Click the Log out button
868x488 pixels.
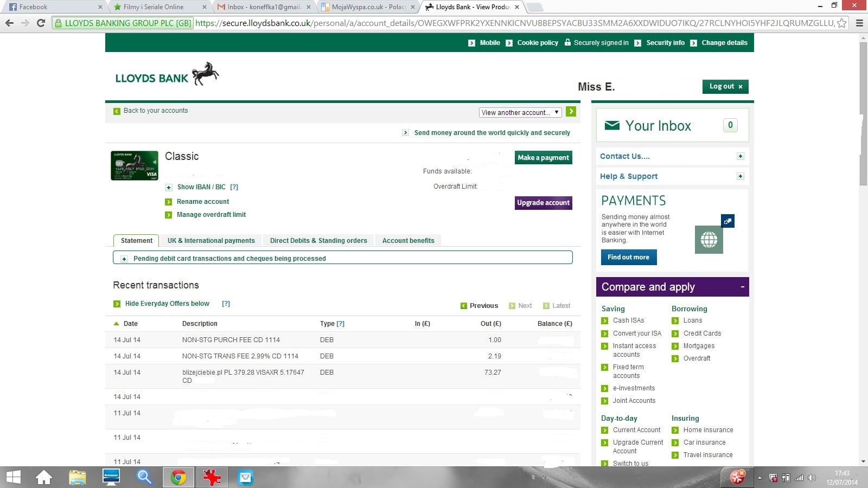coord(725,86)
